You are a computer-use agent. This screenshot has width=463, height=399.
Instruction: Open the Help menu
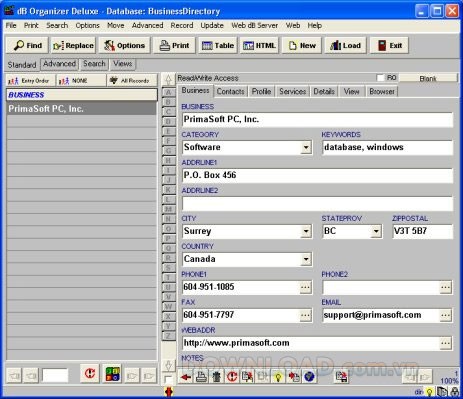[x=314, y=25]
